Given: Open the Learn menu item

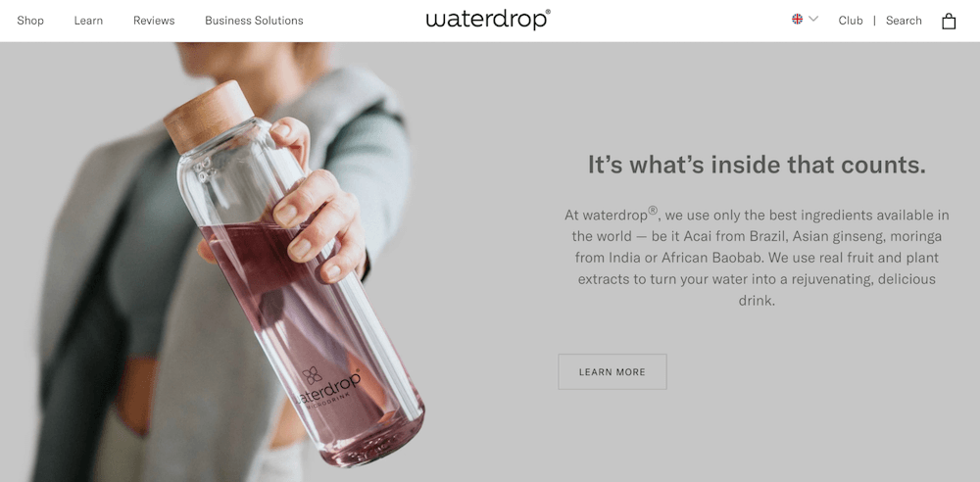Looking at the screenshot, I should [x=88, y=21].
